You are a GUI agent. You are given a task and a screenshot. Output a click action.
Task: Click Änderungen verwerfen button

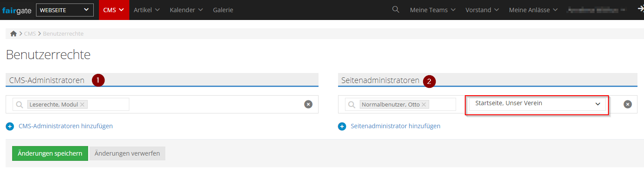[x=127, y=153]
